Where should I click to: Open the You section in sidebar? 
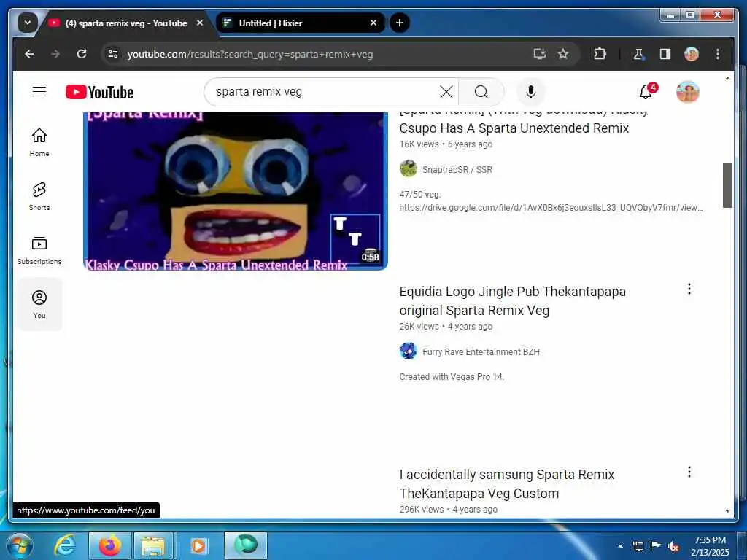pyautogui.click(x=39, y=304)
